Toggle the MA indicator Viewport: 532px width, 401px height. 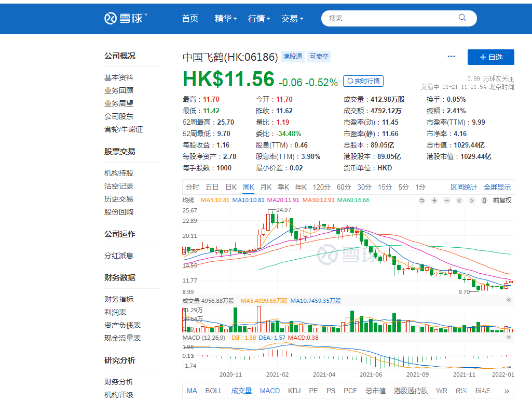click(192, 391)
